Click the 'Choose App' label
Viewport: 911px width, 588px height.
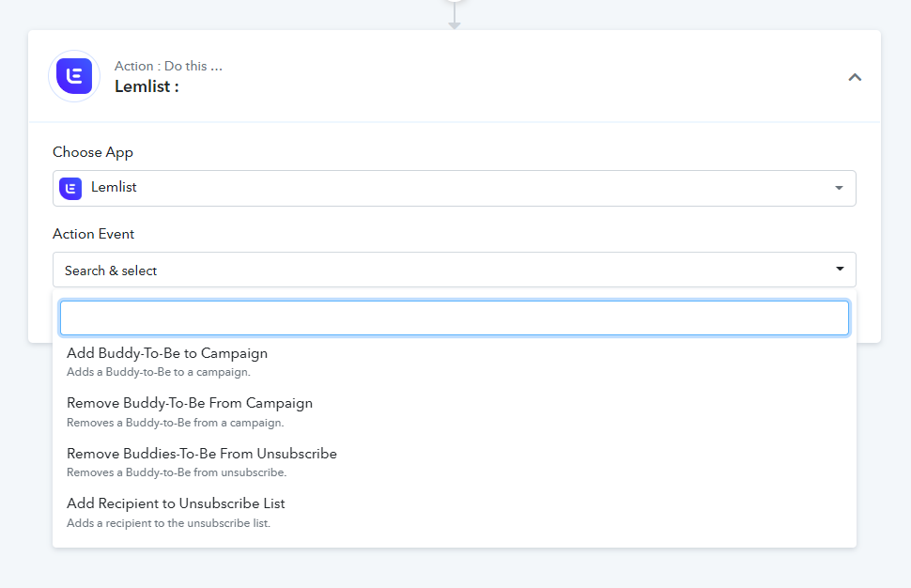[93, 152]
